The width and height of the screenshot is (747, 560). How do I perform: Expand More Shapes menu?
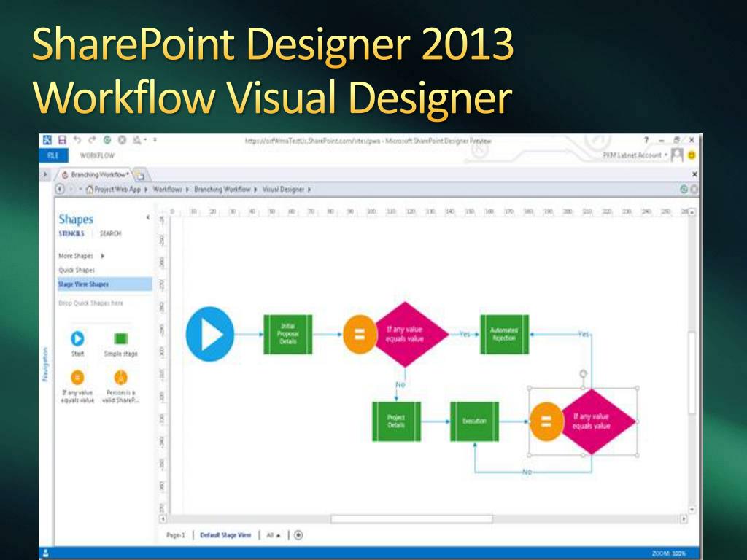81,256
